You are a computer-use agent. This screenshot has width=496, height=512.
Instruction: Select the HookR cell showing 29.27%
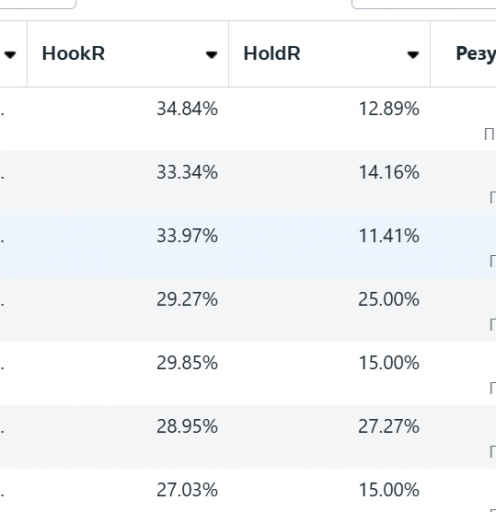(187, 299)
